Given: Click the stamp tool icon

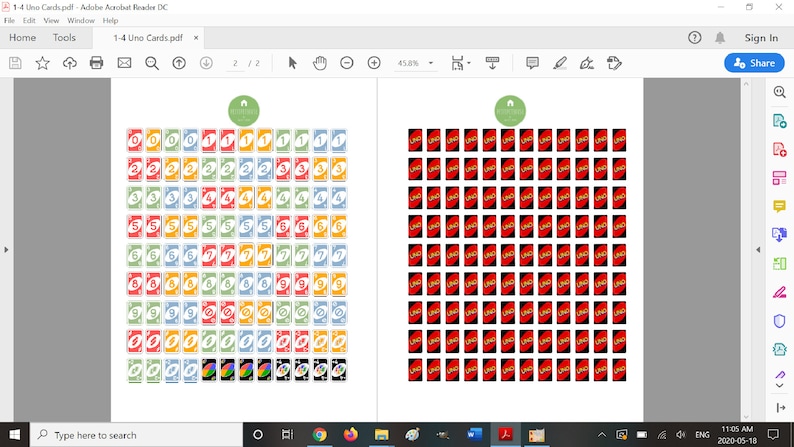Looking at the screenshot, I should (x=614, y=63).
